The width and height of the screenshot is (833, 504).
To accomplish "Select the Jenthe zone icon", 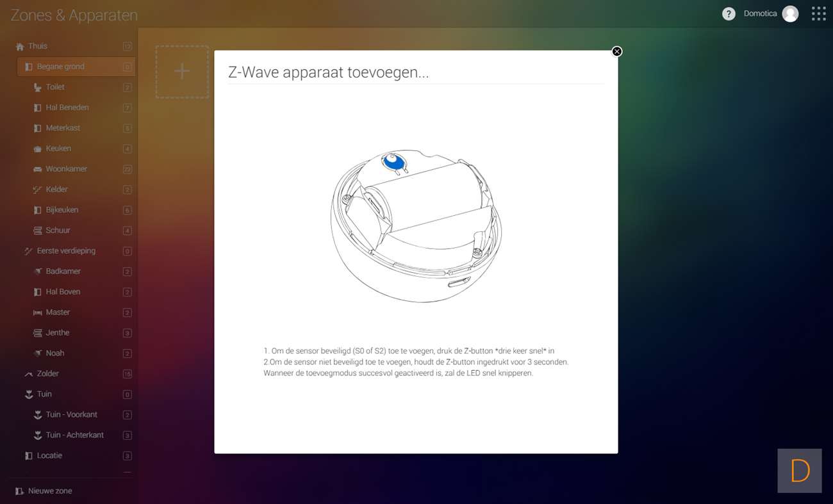I will pos(37,333).
